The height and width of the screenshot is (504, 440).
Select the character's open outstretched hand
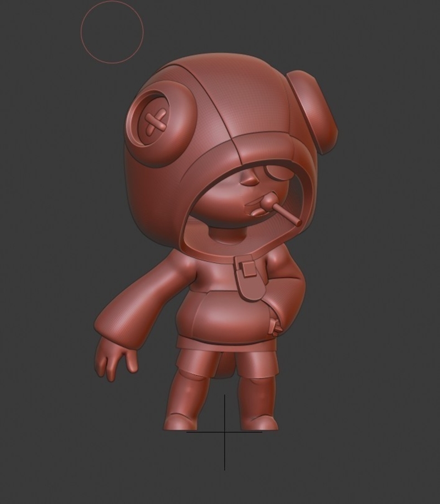tap(116, 358)
